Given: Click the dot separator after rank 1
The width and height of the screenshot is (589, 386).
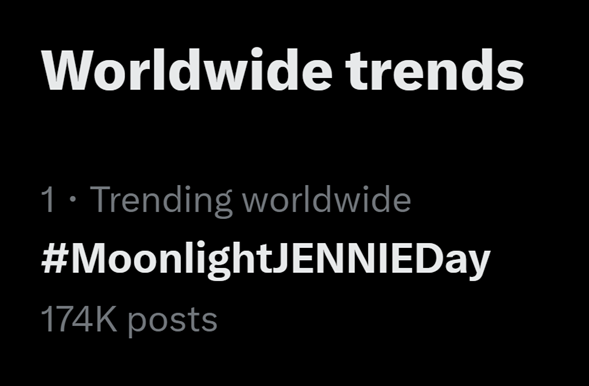Looking at the screenshot, I should click(x=73, y=200).
